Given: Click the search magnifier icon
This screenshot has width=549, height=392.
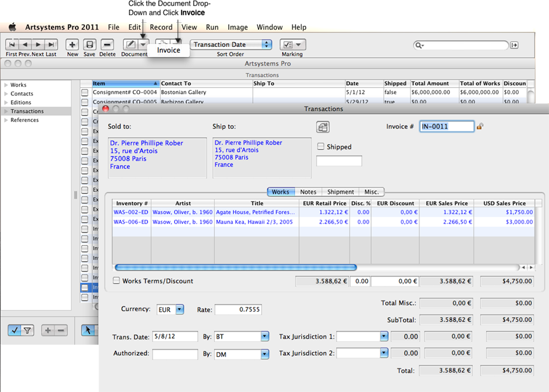Looking at the screenshot, I should coord(419,45).
